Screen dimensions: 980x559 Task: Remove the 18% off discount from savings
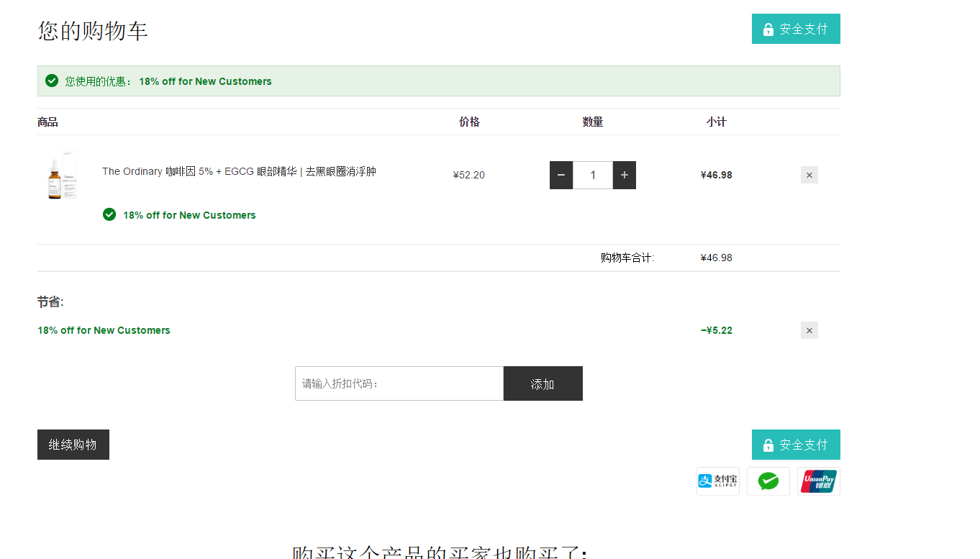tap(809, 330)
